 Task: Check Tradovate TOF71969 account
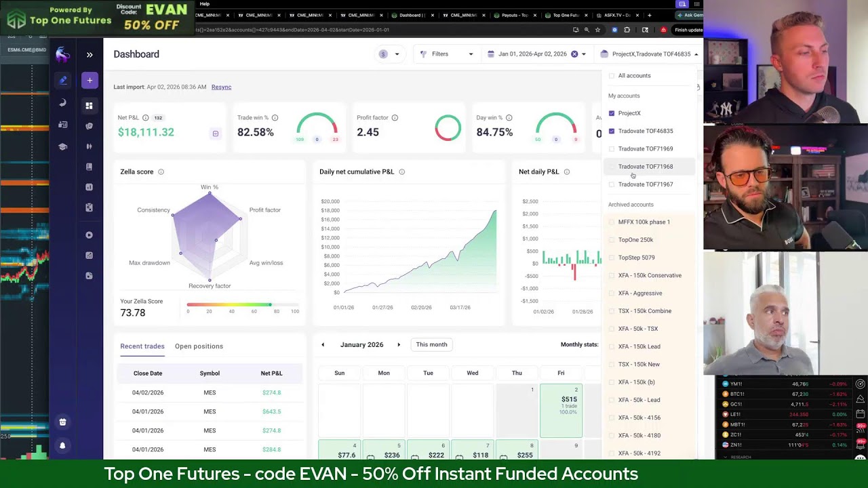click(x=612, y=149)
